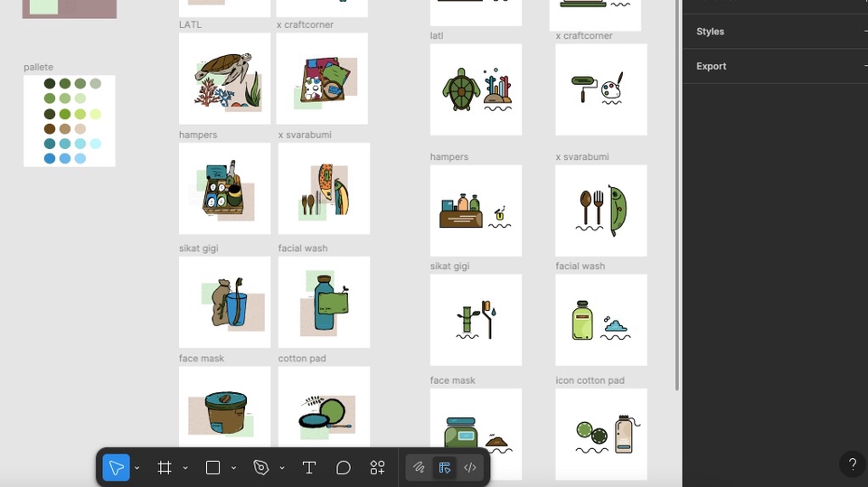This screenshot has width=868, height=487.
Task: Select the Pen tool
Action: (x=261, y=467)
